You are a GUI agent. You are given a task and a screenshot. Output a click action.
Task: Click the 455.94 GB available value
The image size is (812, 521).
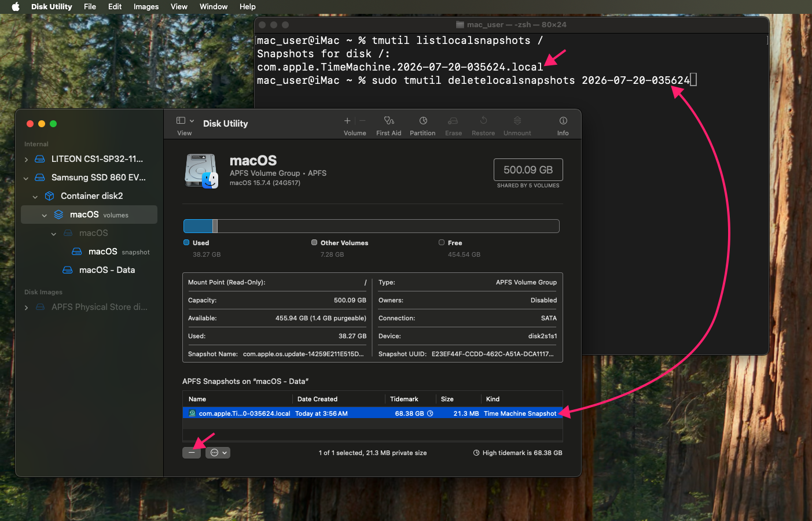point(321,318)
